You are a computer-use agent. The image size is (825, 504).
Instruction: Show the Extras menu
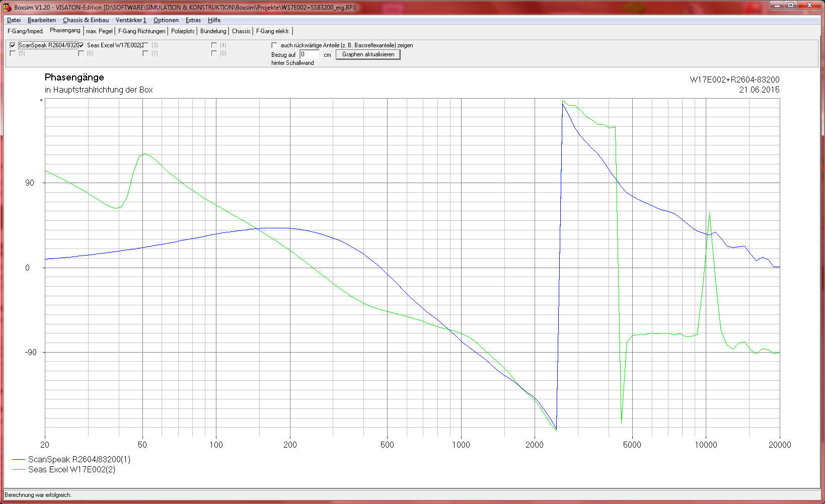(193, 20)
